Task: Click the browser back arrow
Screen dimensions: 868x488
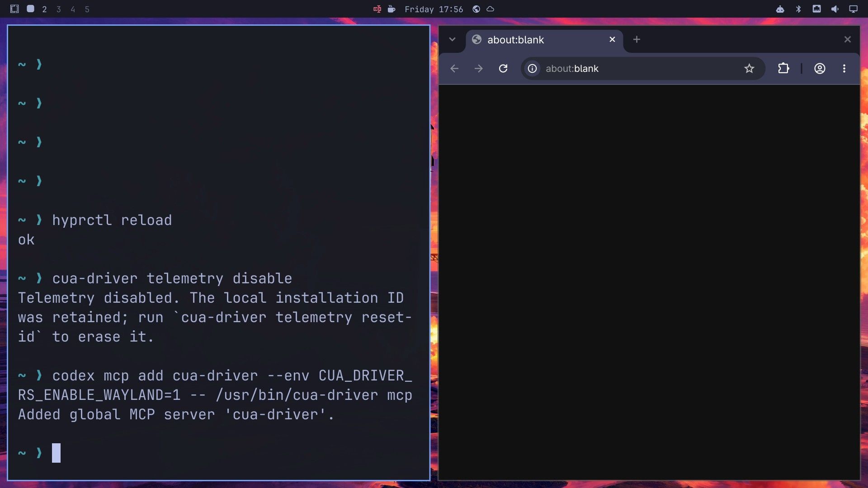Action: pos(454,68)
